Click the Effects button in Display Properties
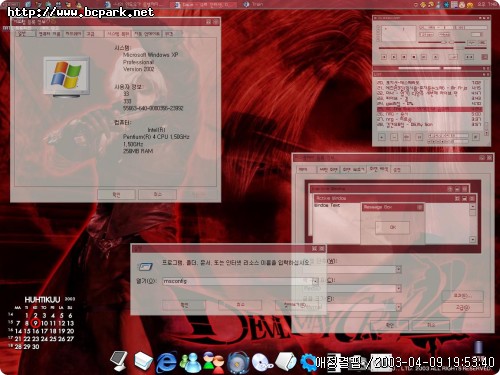 (462, 296)
